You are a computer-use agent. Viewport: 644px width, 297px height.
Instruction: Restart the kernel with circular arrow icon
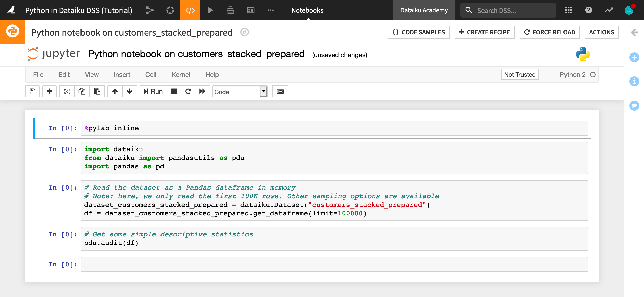188,91
